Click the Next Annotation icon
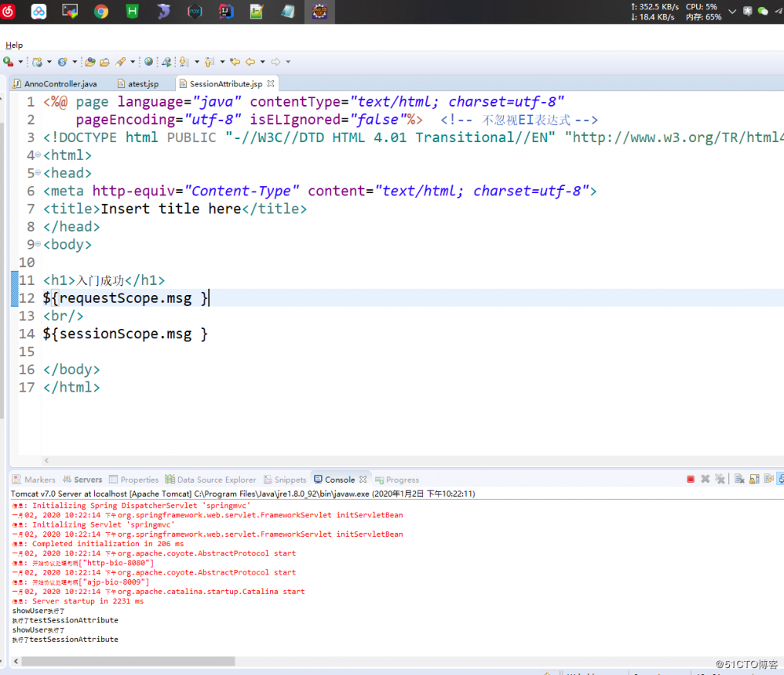This screenshot has height=675, width=784. [184, 61]
